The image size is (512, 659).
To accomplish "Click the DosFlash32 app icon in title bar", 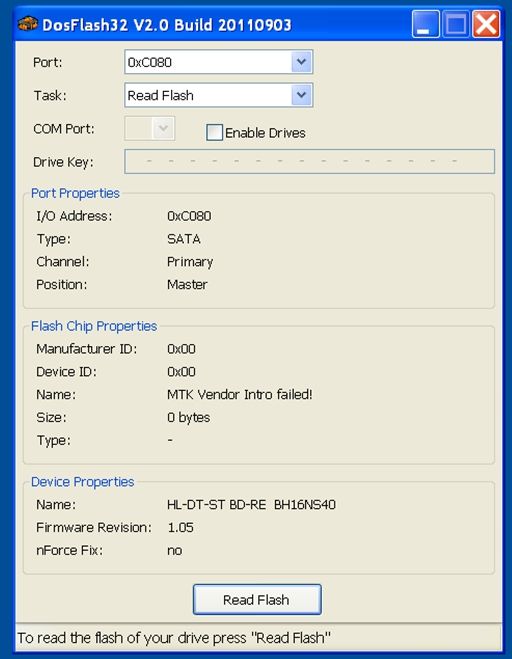I will click(x=28, y=24).
